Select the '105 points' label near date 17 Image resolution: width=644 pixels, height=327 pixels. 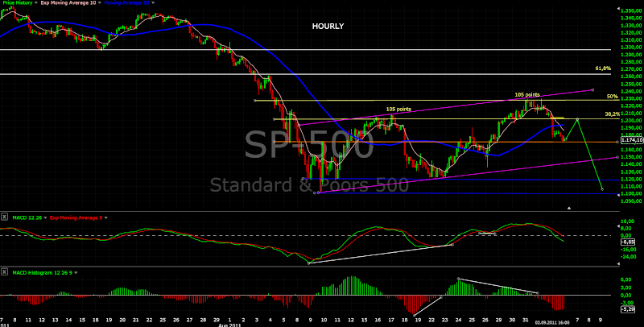pos(398,109)
